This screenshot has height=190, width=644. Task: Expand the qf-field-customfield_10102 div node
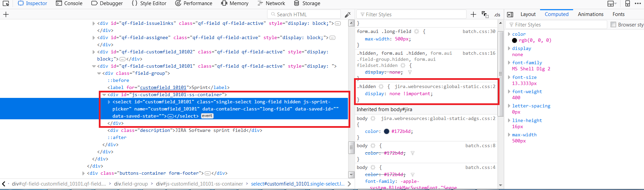coord(94,52)
